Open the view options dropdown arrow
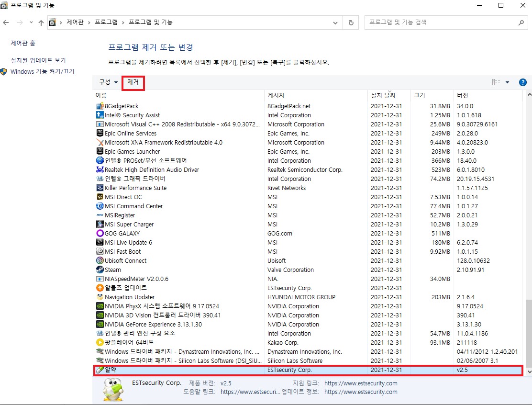 coord(507,82)
